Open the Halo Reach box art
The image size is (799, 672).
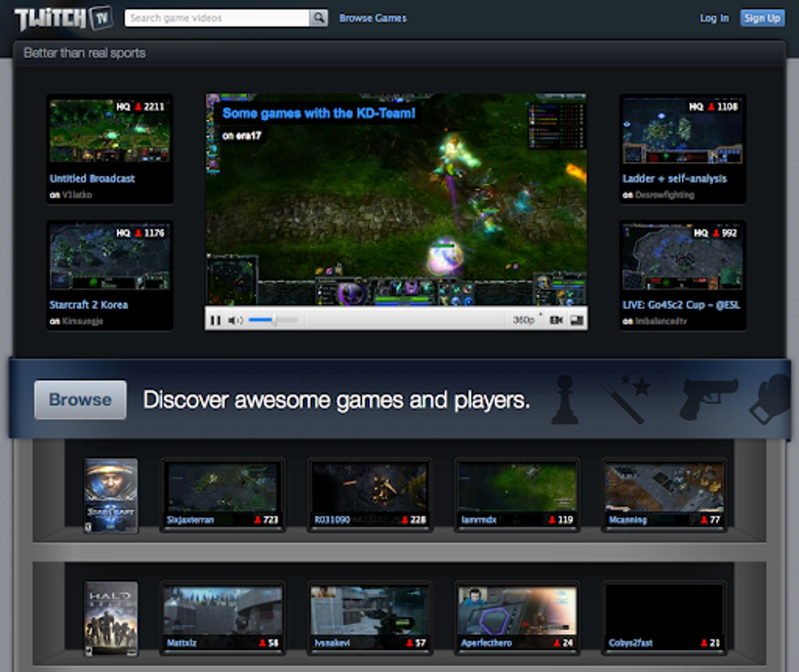[x=111, y=618]
